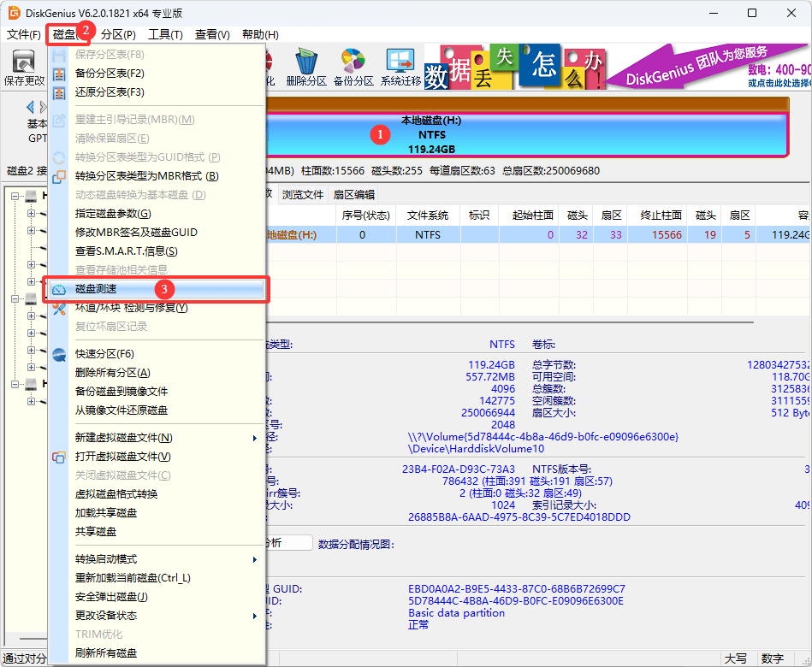This screenshot has width=812, height=667.
Task: Click the 数字 status bar indicator
Action: 772,658
